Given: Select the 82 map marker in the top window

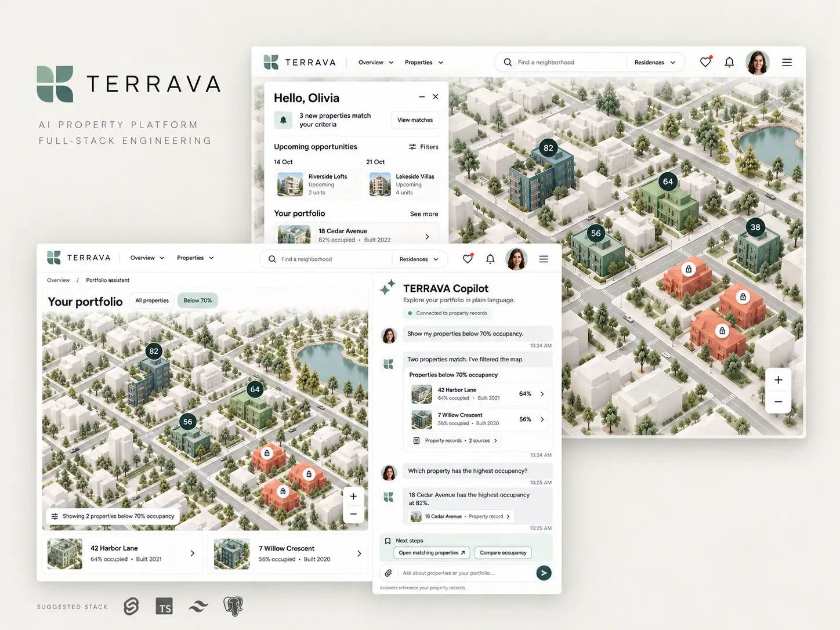Looking at the screenshot, I should tap(548, 147).
